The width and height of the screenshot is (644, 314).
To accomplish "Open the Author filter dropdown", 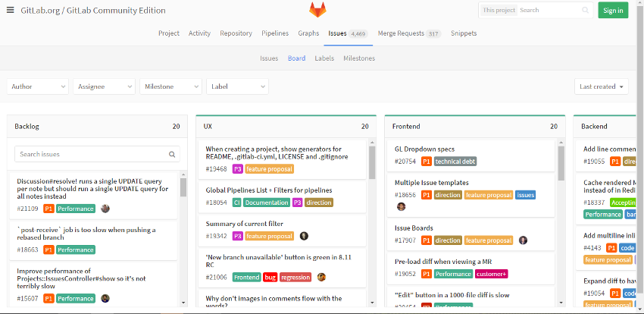I will coord(38,86).
